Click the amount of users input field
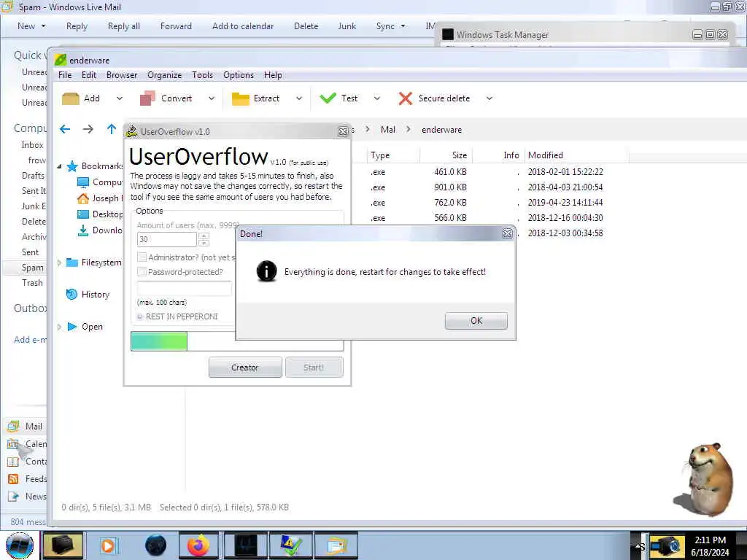The height and width of the screenshot is (560, 747). [167, 239]
